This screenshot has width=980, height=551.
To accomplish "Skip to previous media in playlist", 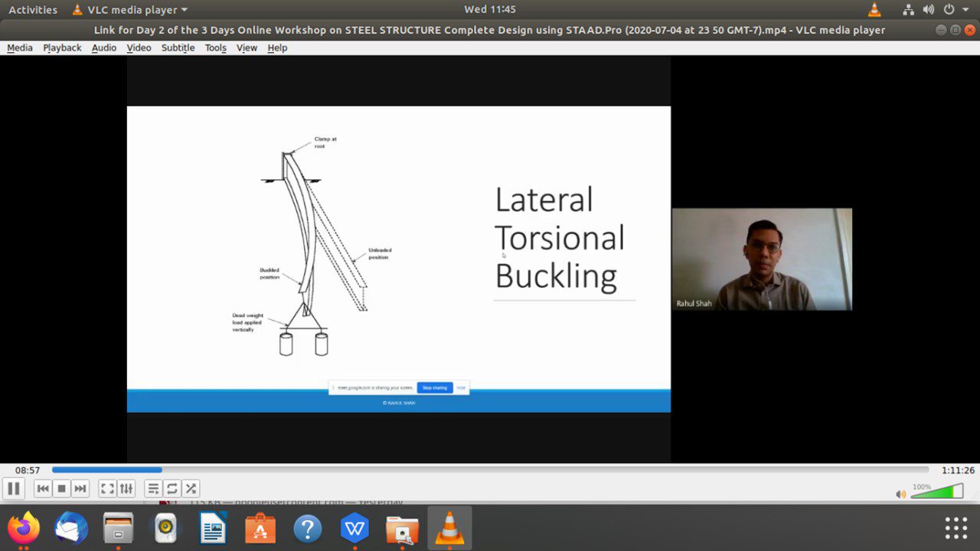I will pos(43,488).
